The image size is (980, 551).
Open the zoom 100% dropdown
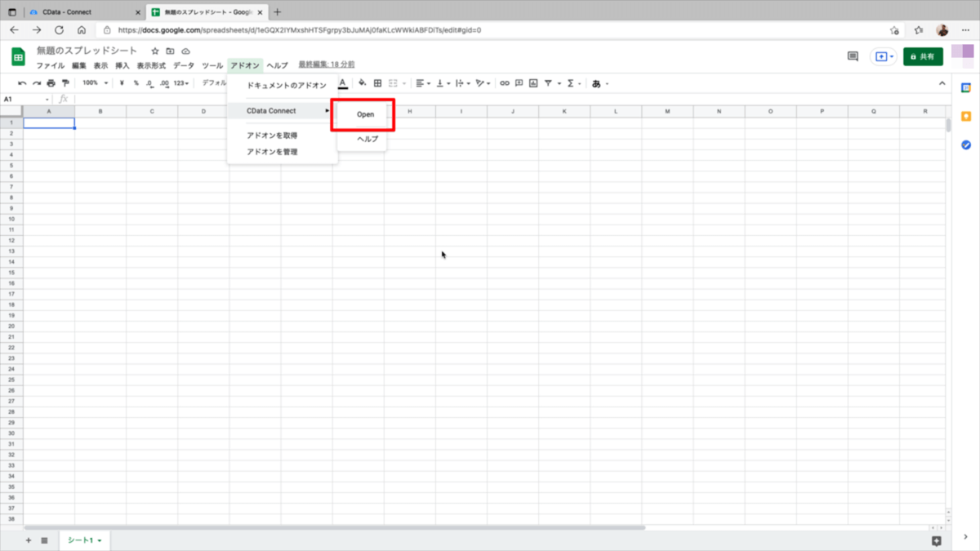tap(95, 83)
